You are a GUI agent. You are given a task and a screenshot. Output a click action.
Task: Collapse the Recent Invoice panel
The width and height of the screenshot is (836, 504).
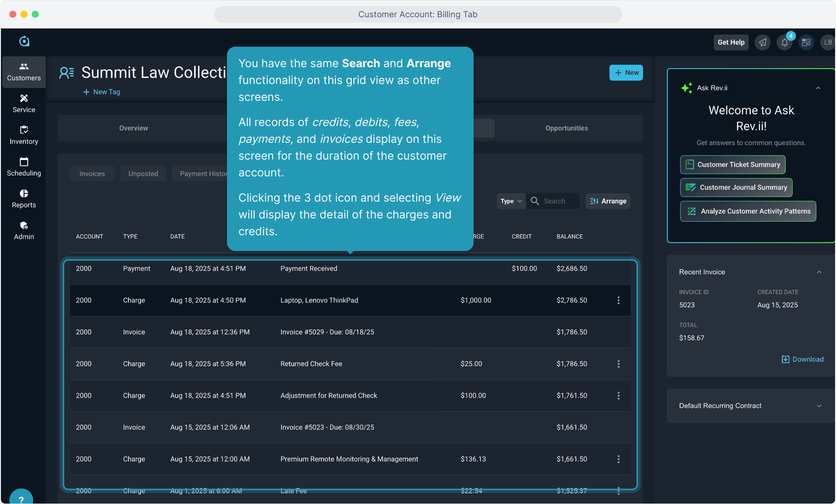point(819,272)
